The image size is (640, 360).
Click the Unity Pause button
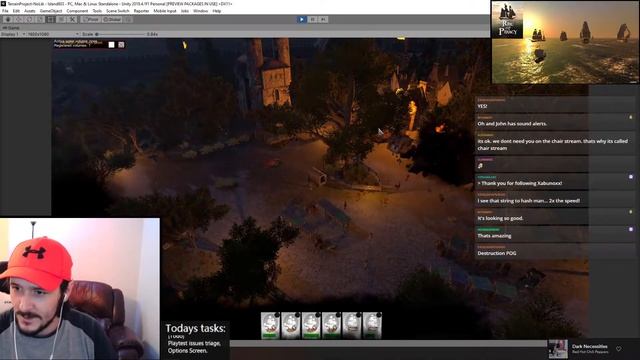312,19
